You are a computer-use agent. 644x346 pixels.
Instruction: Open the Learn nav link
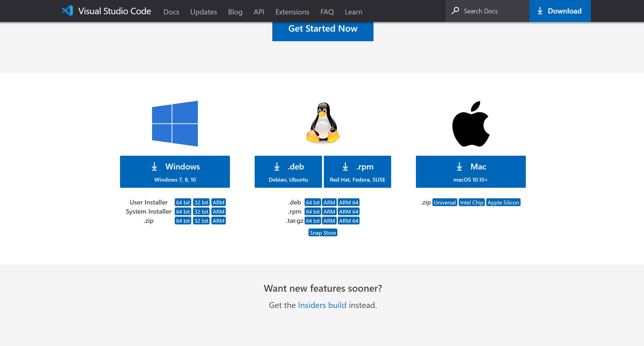pyautogui.click(x=354, y=12)
